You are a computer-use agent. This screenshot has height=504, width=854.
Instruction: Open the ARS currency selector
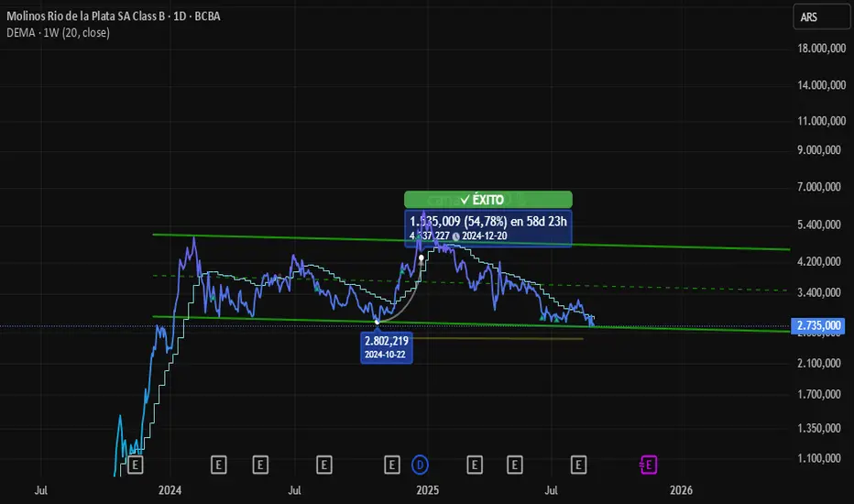coord(821,16)
